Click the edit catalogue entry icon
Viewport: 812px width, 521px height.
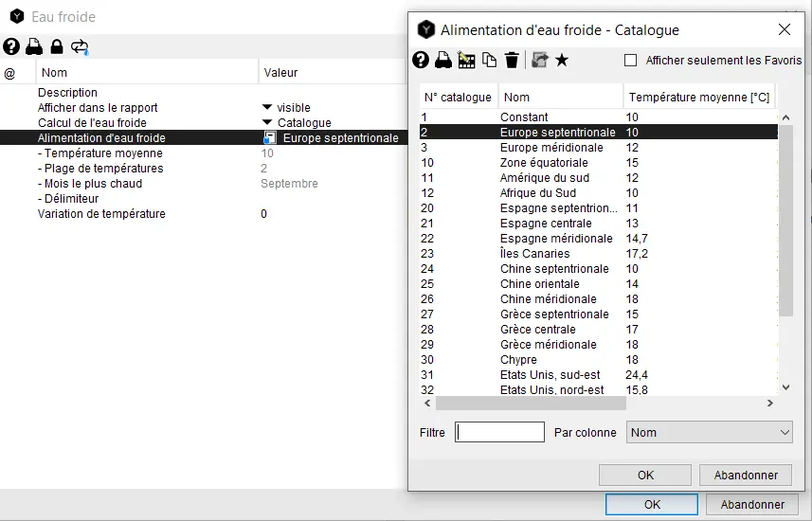[x=466, y=61]
